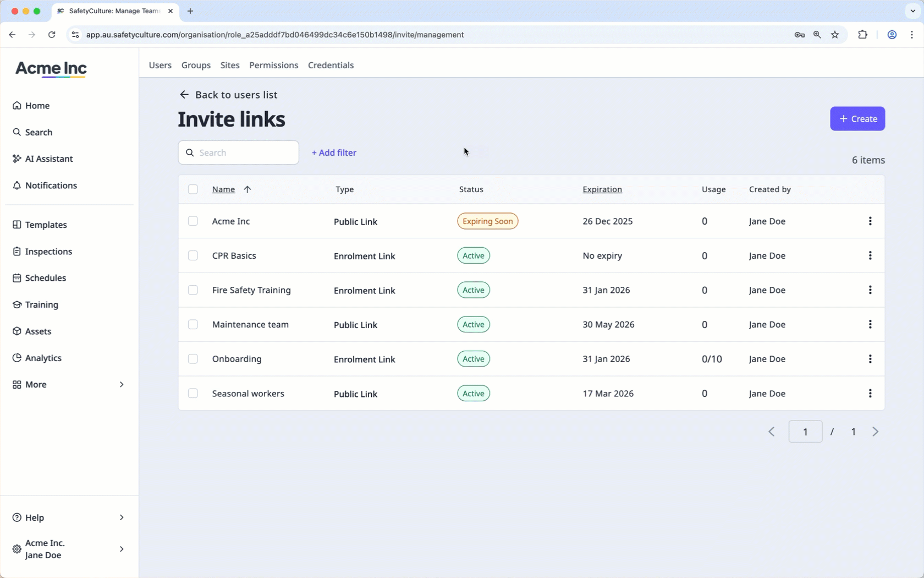The height and width of the screenshot is (578, 924).
Task: Switch to the Groups tab
Action: (196, 65)
